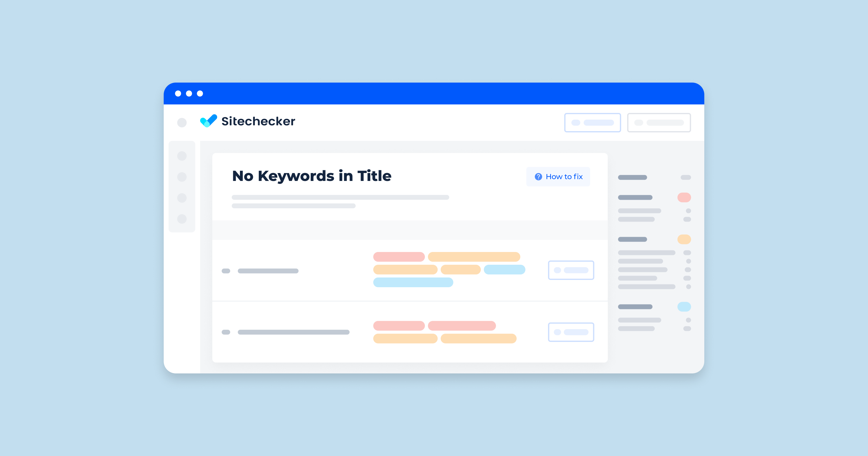This screenshot has height=456, width=868.
Task: Click the red status indicator dot
Action: pyautogui.click(x=684, y=197)
